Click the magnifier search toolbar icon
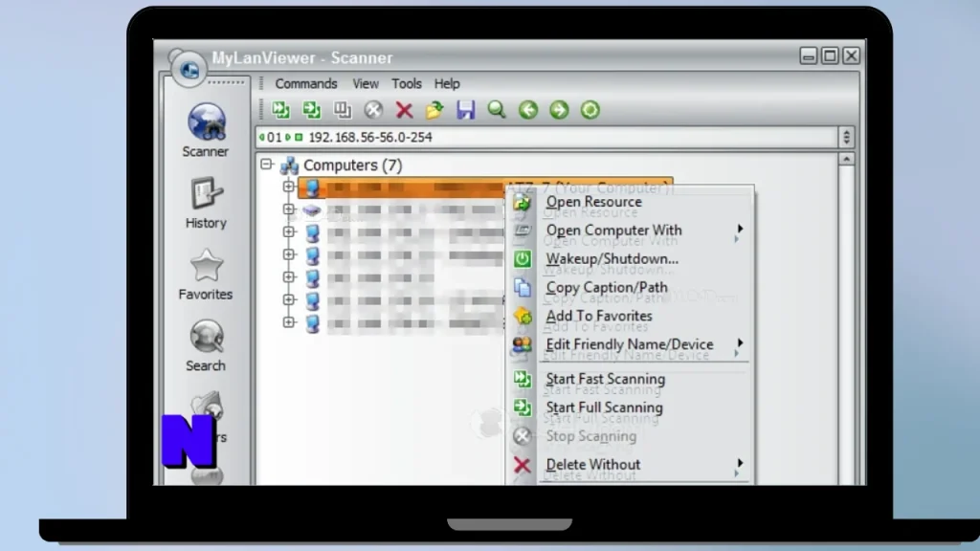Image resolution: width=980 pixels, height=551 pixels. (x=497, y=110)
